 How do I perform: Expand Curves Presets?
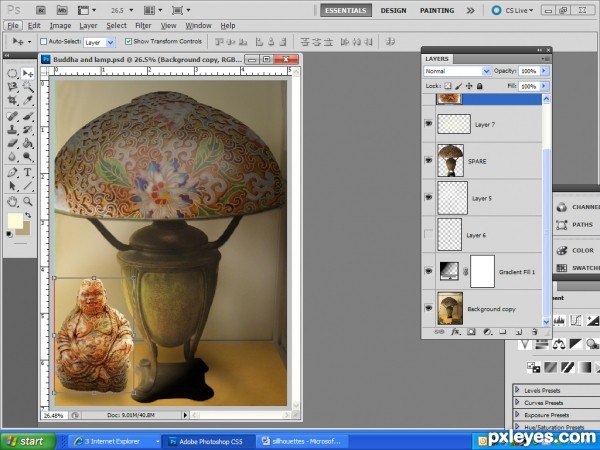click(517, 402)
